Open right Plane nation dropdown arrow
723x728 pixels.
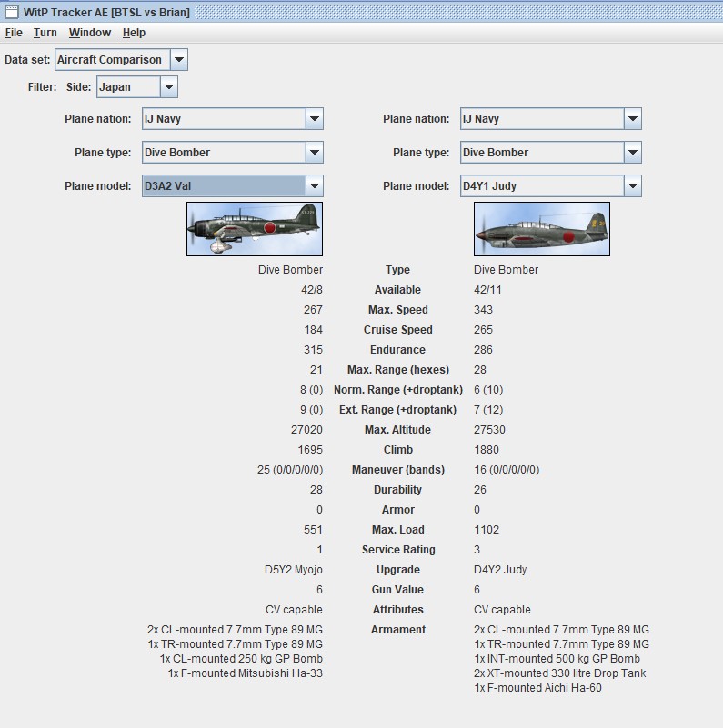click(633, 119)
